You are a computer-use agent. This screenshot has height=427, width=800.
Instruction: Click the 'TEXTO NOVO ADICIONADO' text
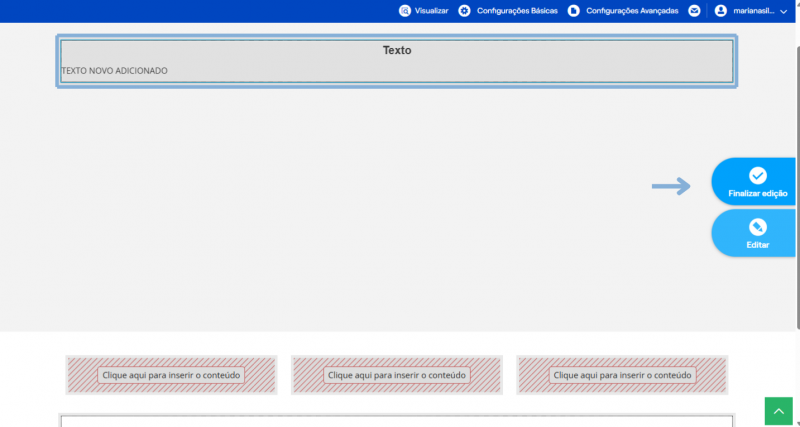(114, 71)
